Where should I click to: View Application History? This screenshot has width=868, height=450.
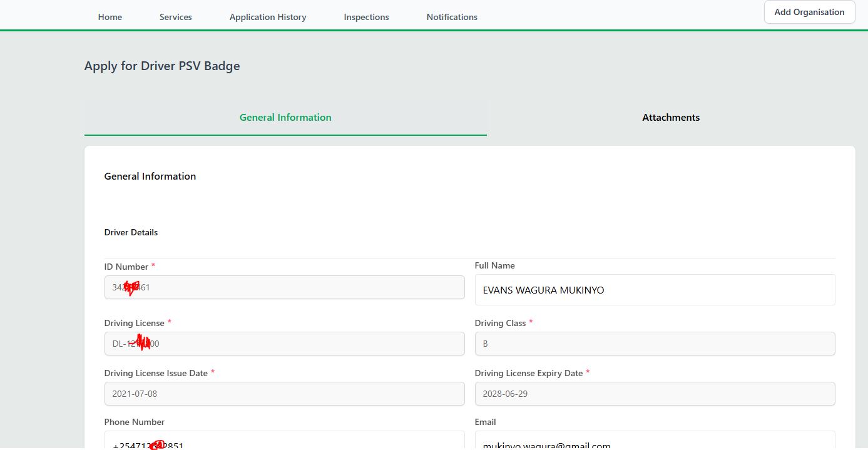tap(268, 17)
